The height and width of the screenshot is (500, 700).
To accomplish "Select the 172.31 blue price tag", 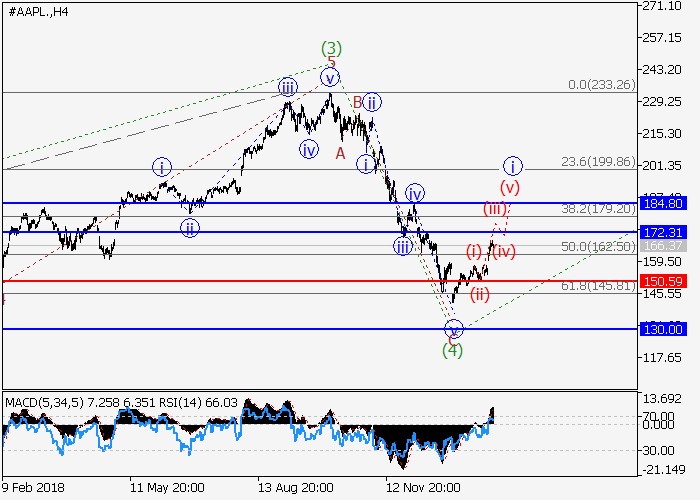I will [x=663, y=232].
